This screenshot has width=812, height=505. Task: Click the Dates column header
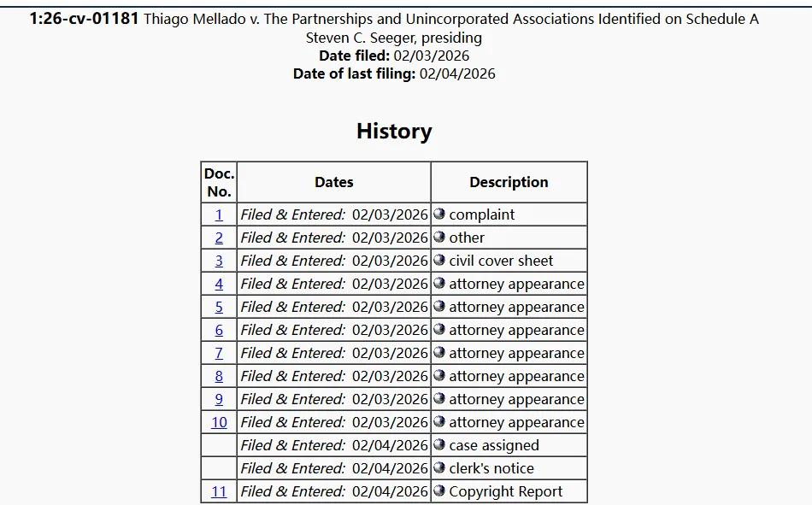(333, 182)
